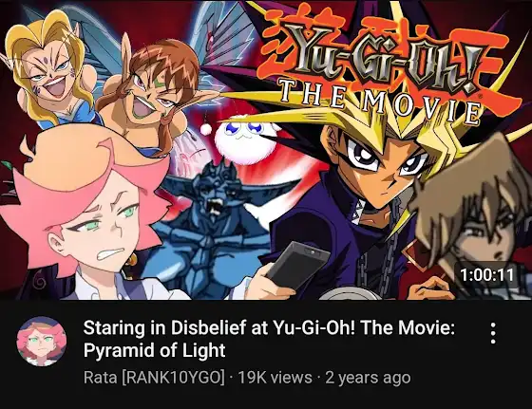Viewport: 532px width, 409px height.
Task: Click the 'THE MOVIE' text in the thumbnail
Action: (380, 101)
